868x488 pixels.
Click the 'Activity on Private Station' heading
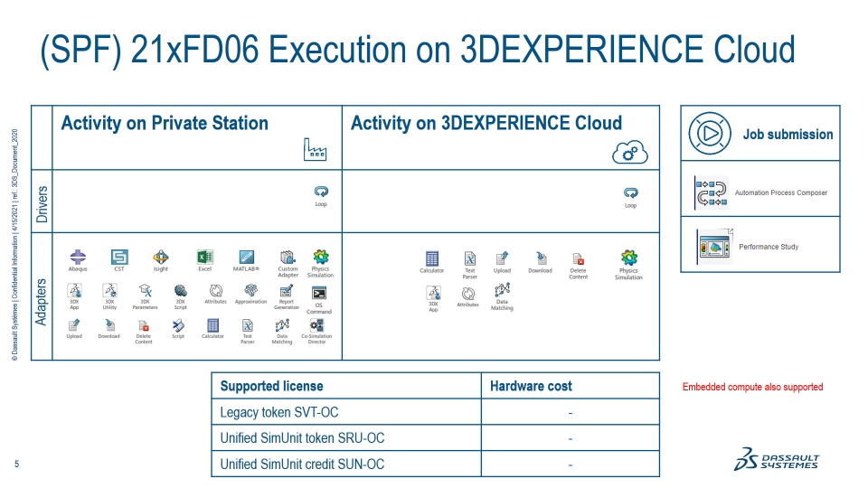click(165, 123)
